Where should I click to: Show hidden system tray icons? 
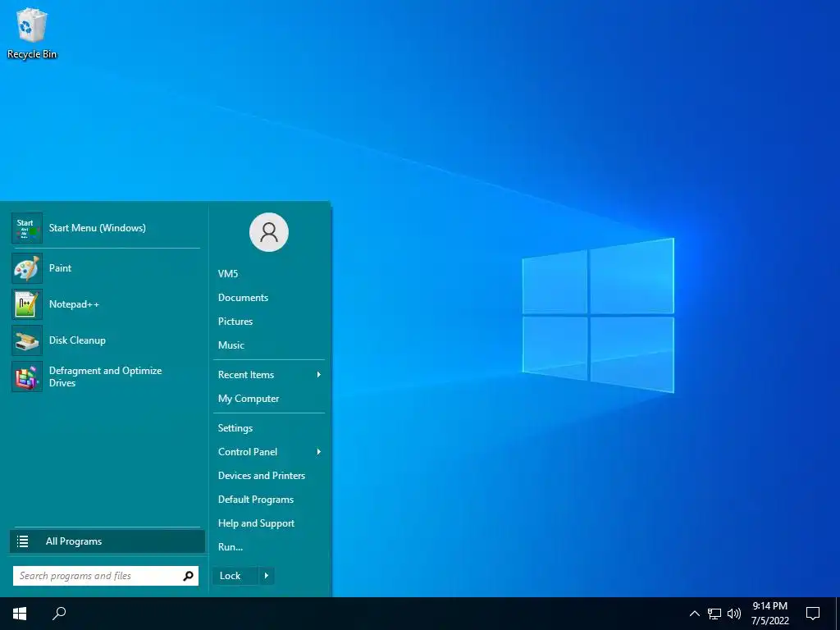(x=694, y=614)
